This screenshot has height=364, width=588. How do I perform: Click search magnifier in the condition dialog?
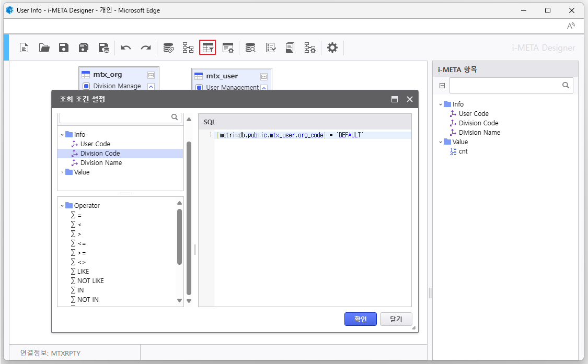(x=175, y=117)
